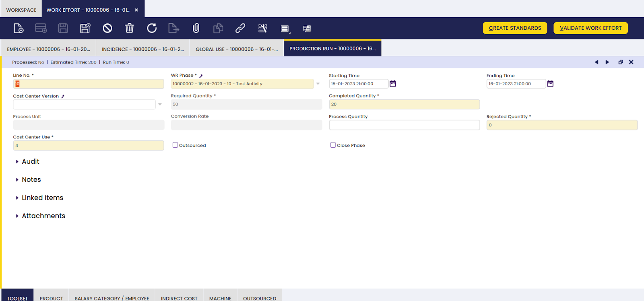The width and height of the screenshot is (644, 301).
Task: Enable the Outsourced checkbox
Action: [175, 145]
